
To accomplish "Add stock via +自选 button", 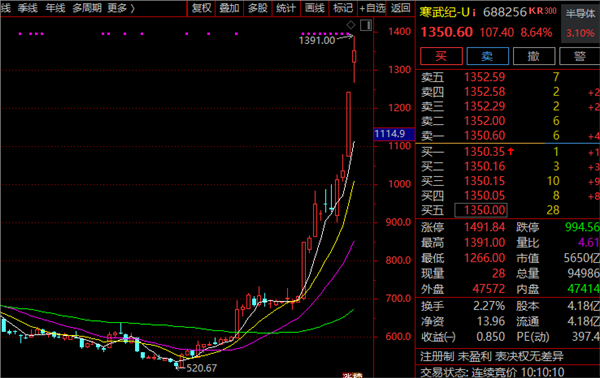I will 372,8.
